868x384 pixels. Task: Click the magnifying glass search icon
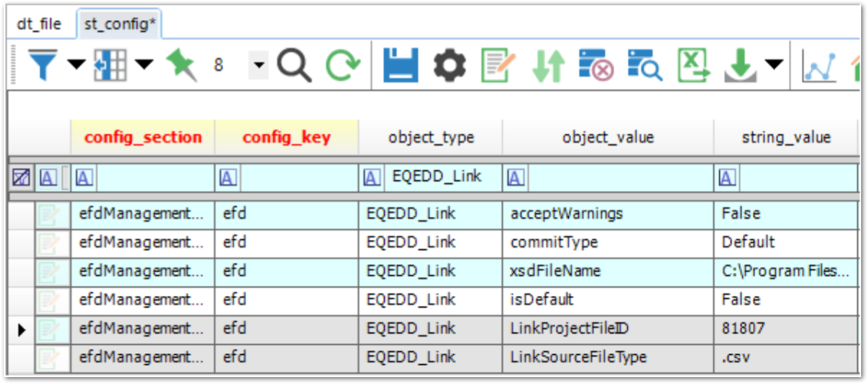pyautogui.click(x=294, y=65)
